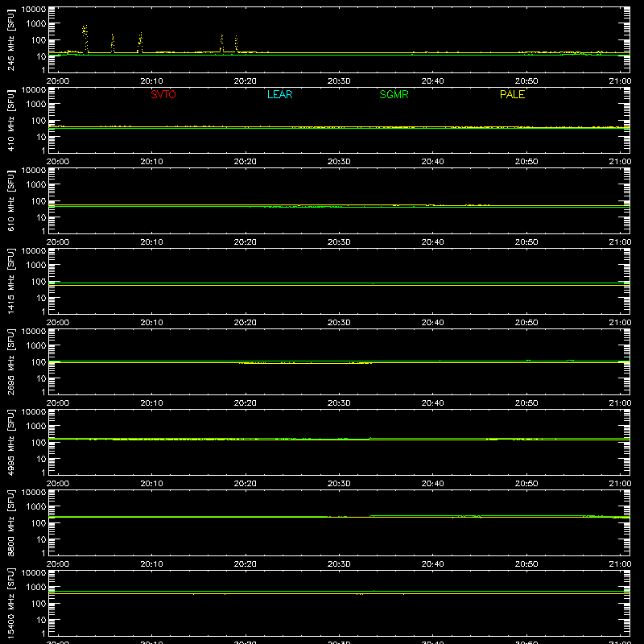Click 20:20 tick label under 8800 MHz plot
This screenshot has width=644, height=644.
point(246,564)
